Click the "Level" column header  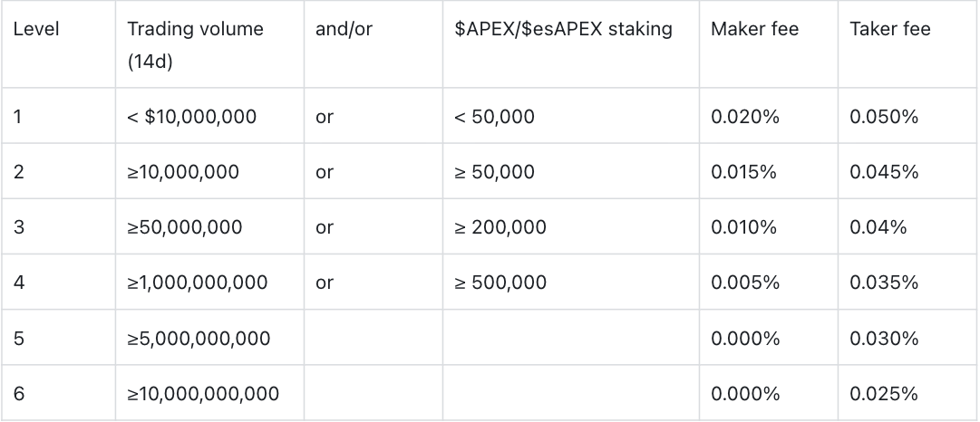point(36,29)
